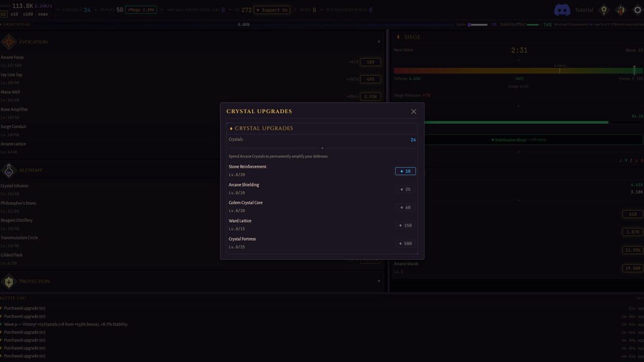Select the xmax purchase multiplier
The image size is (644, 362).
43,15
